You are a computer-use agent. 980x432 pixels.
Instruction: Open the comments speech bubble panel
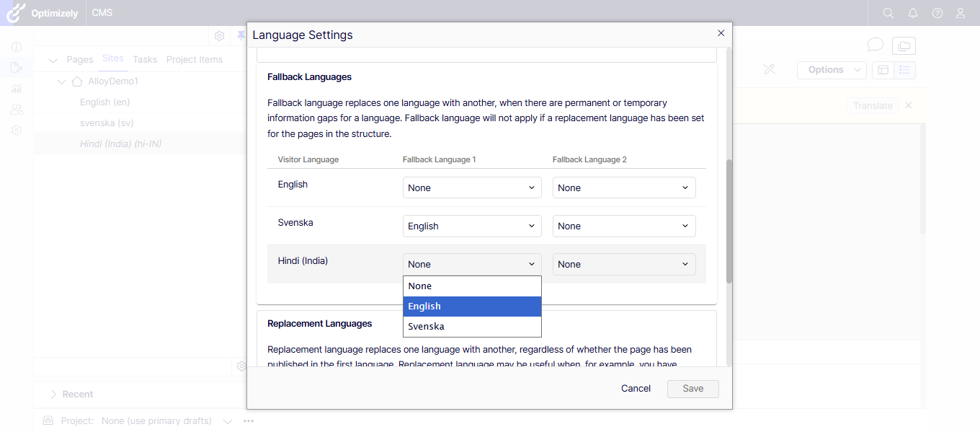click(x=875, y=45)
